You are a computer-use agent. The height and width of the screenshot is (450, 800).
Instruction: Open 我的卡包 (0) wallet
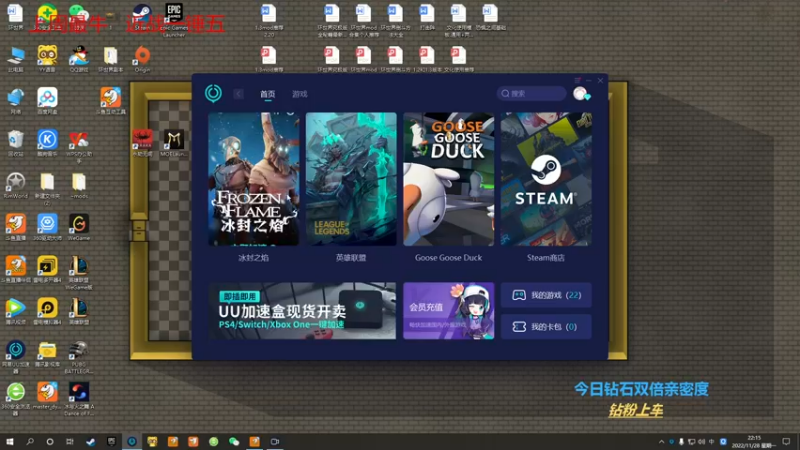pos(546,327)
